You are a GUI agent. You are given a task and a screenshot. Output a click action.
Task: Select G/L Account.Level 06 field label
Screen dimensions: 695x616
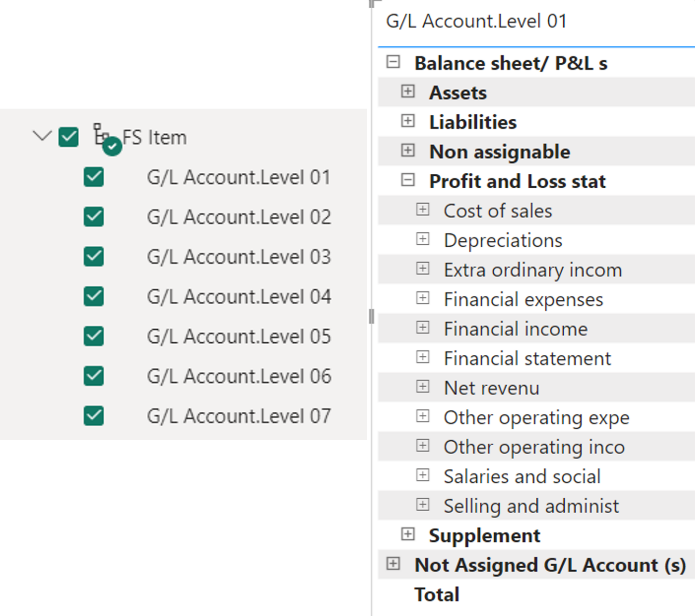click(239, 377)
